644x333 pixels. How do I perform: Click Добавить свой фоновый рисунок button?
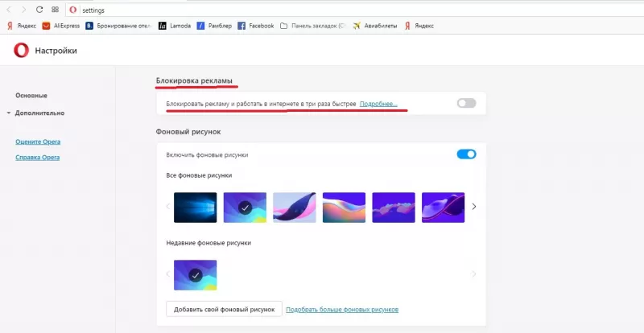pos(224,309)
